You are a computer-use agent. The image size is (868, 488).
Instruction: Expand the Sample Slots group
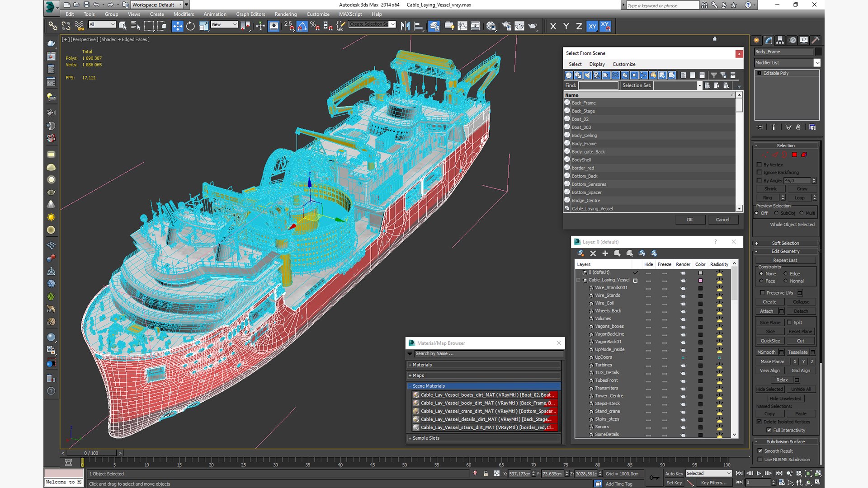pos(484,438)
